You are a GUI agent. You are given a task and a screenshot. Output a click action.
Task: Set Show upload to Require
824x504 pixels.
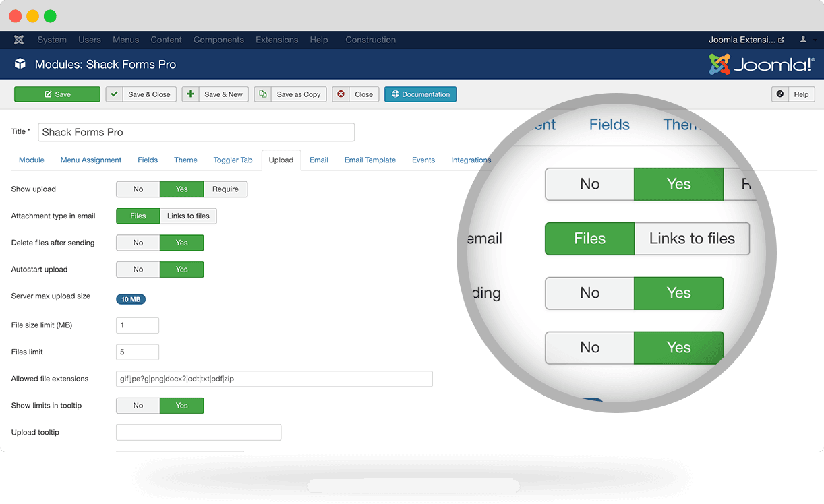tap(226, 189)
